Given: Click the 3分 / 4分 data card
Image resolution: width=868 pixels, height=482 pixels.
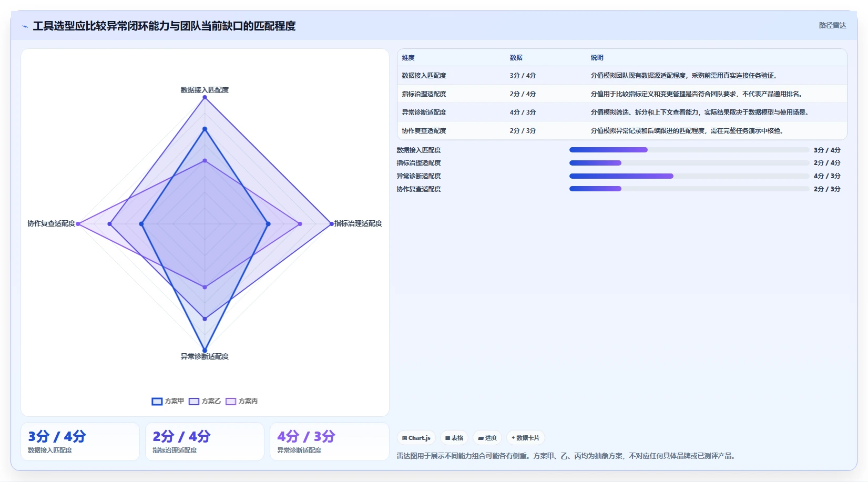Looking at the screenshot, I should (x=80, y=442).
